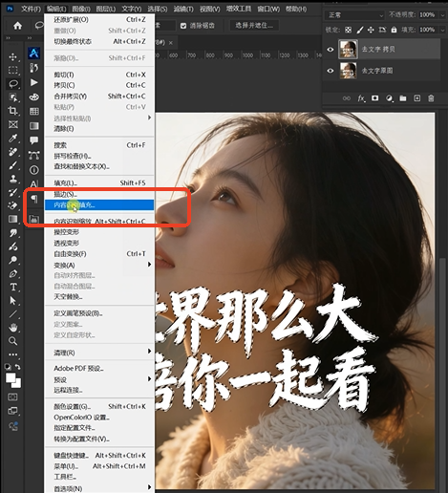The width and height of the screenshot is (448, 493).
Task: Select the Smudge tool
Action: tap(12, 233)
